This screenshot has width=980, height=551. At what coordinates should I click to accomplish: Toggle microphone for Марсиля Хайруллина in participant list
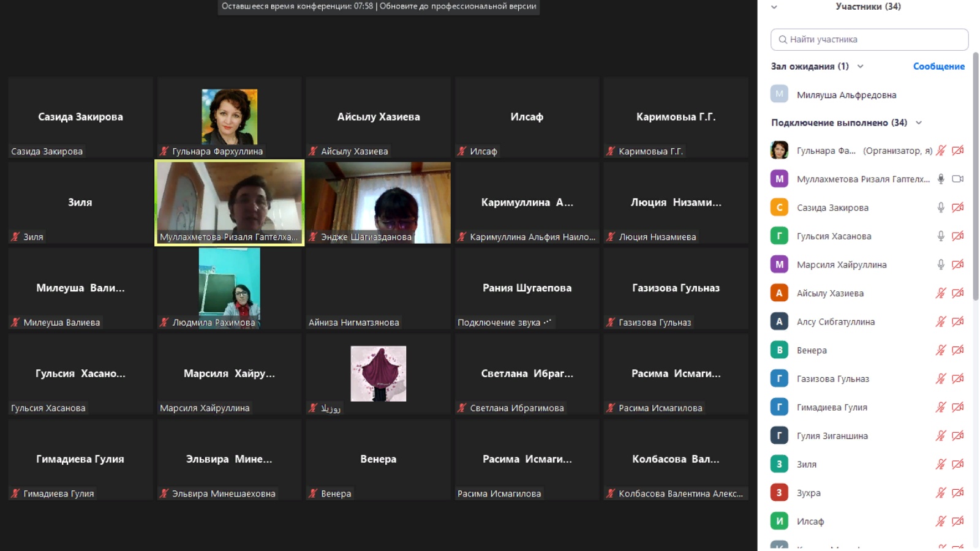tap(941, 264)
